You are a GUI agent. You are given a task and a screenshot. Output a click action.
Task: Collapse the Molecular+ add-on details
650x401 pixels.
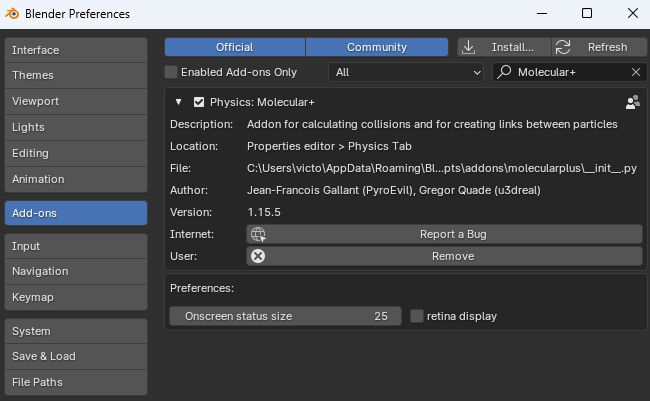(x=178, y=102)
